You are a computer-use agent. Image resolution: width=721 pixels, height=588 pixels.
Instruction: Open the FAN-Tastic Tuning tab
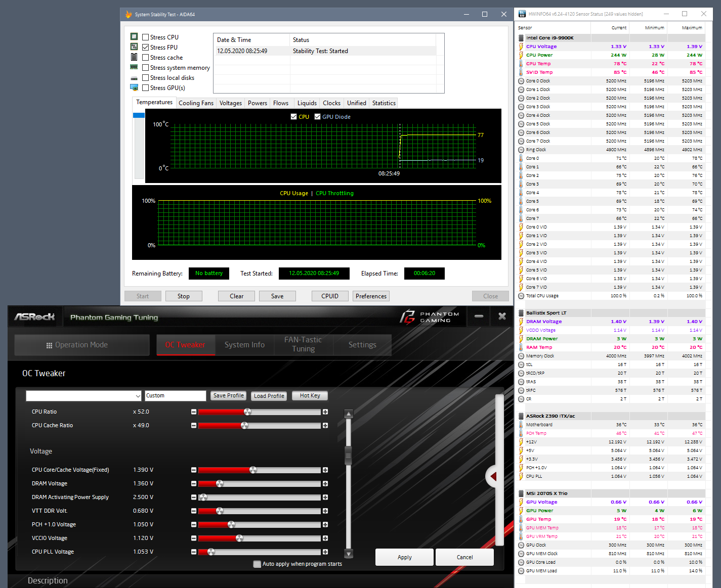304,345
